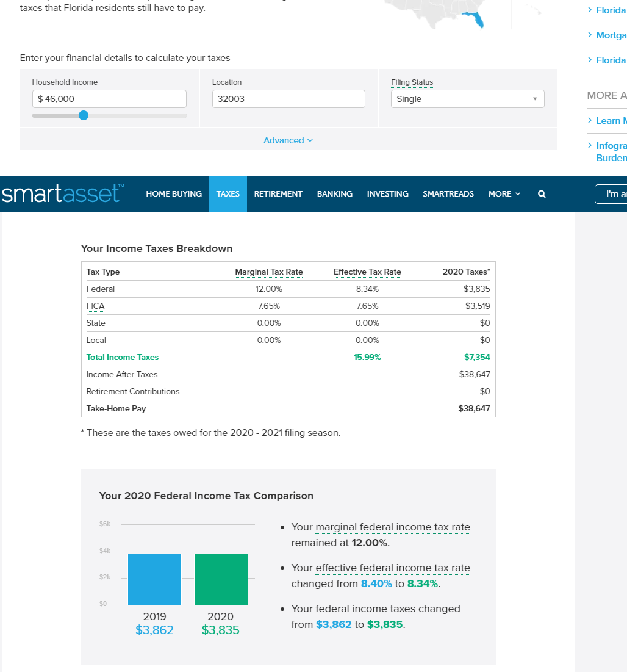Viewport: 627px width, 672px height.
Task: Open the TAXES navigation tab
Action: (x=228, y=194)
